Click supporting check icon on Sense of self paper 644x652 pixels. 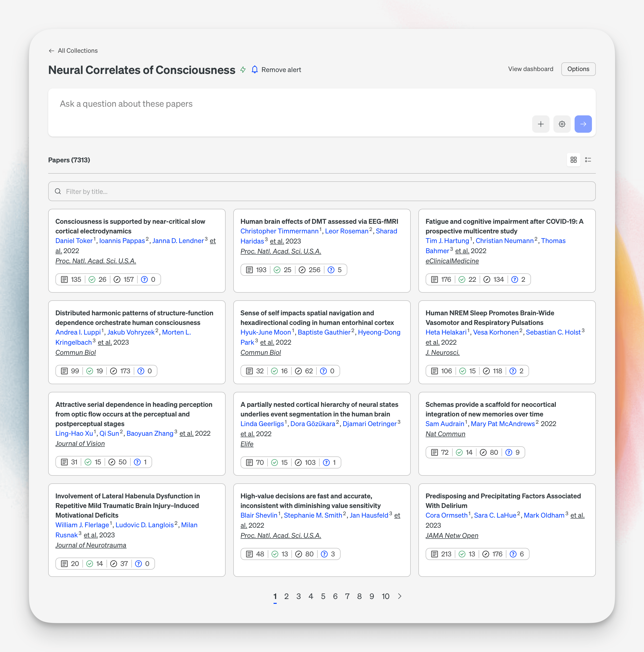click(275, 371)
